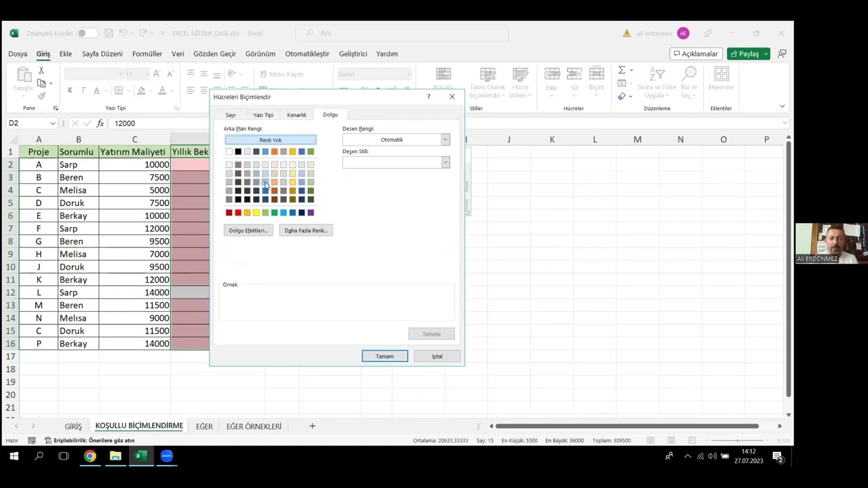This screenshot has width=868, height=488.
Task: Click the borders icon in Yazı Tipi group
Action: pos(119,90)
